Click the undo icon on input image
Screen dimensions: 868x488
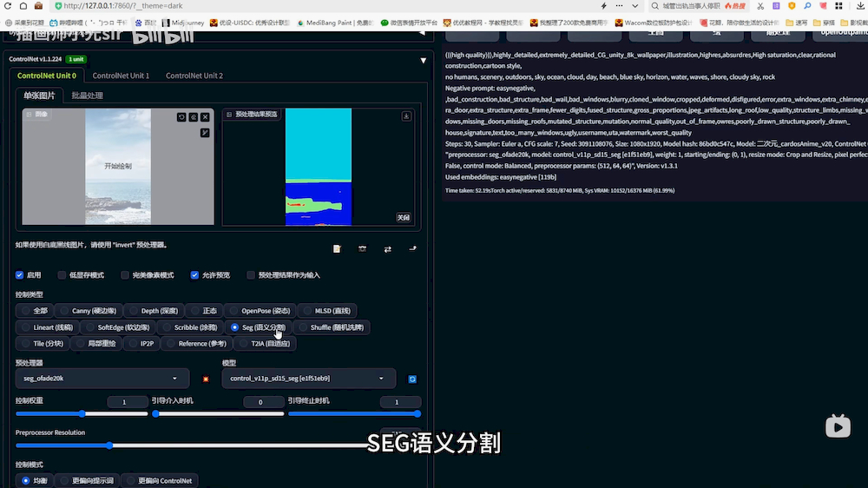click(x=181, y=116)
